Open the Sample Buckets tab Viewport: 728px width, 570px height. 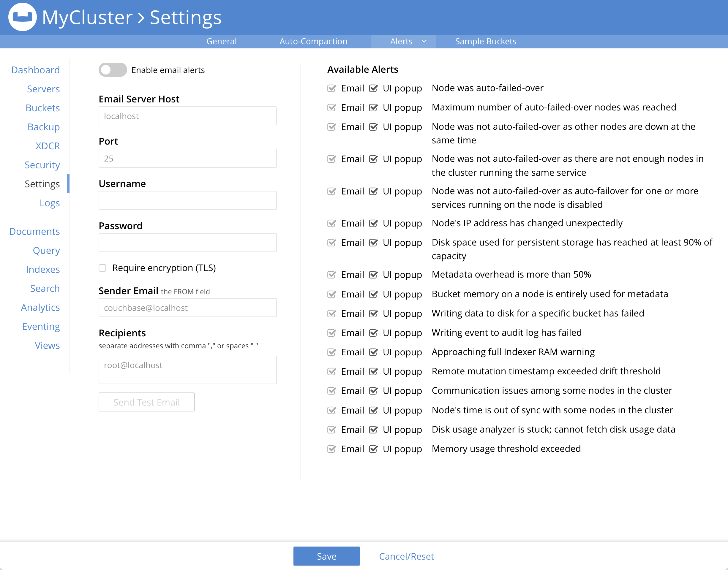click(x=486, y=41)
